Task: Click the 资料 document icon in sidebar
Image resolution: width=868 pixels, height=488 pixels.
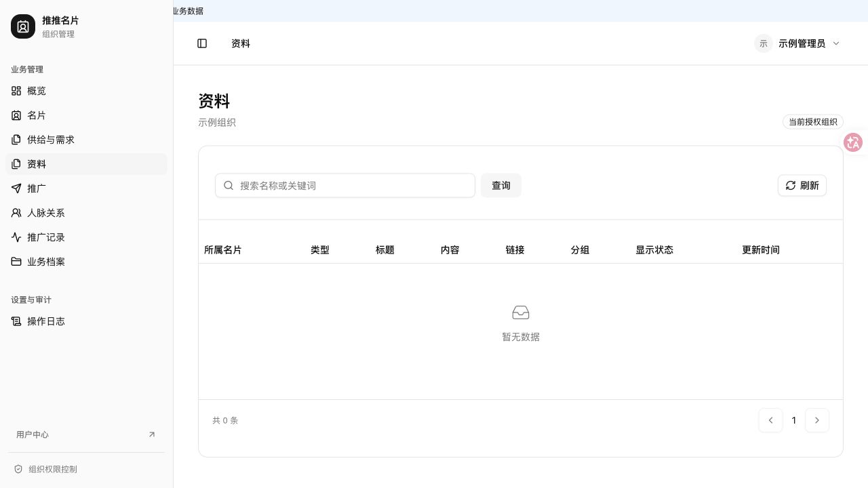Action: click(x=16, y=164)
